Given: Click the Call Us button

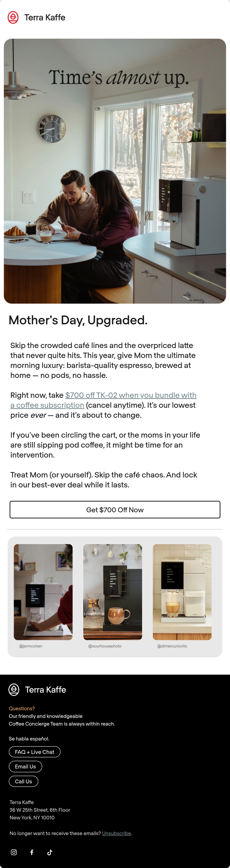Looking at the screenshot, I should (24, 781).
